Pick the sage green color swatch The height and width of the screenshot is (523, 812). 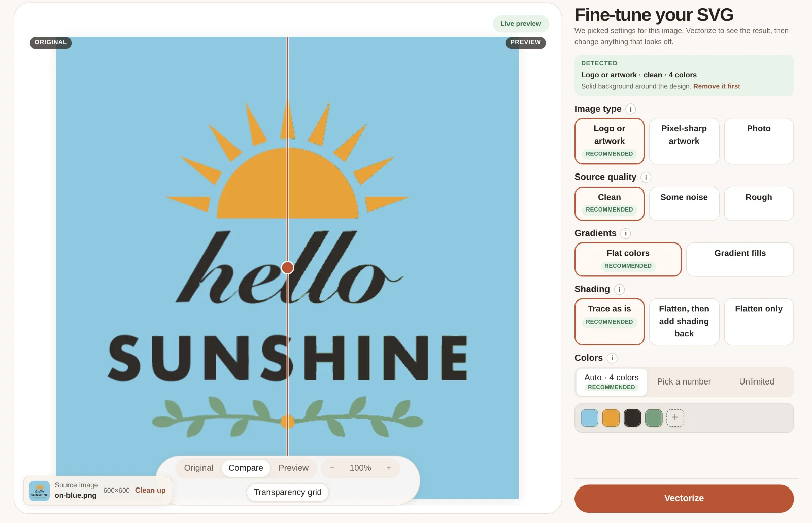pos(654,417)
